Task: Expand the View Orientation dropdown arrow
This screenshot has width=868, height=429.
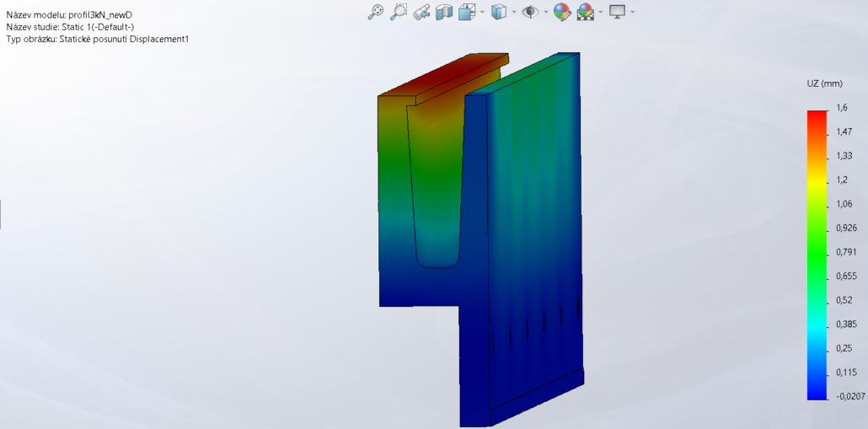Action: coord(483,12)
